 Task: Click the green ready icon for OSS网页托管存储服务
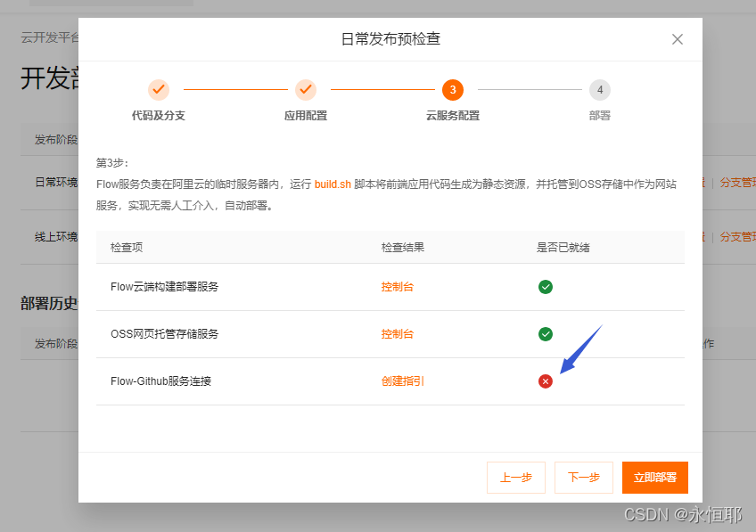coord(546,334)
